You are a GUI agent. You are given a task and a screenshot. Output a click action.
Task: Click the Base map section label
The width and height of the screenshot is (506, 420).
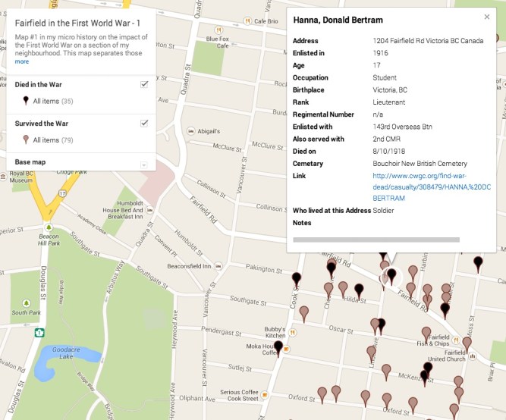(30, 162)
